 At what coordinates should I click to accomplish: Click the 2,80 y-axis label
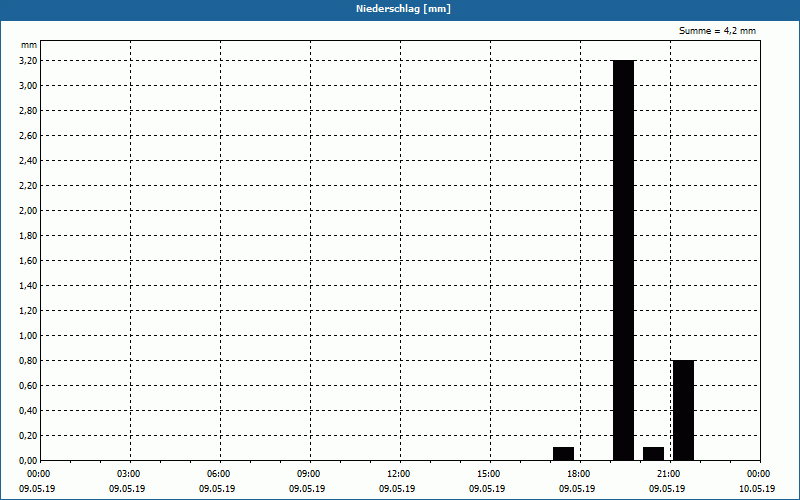[x=28, y=111]
